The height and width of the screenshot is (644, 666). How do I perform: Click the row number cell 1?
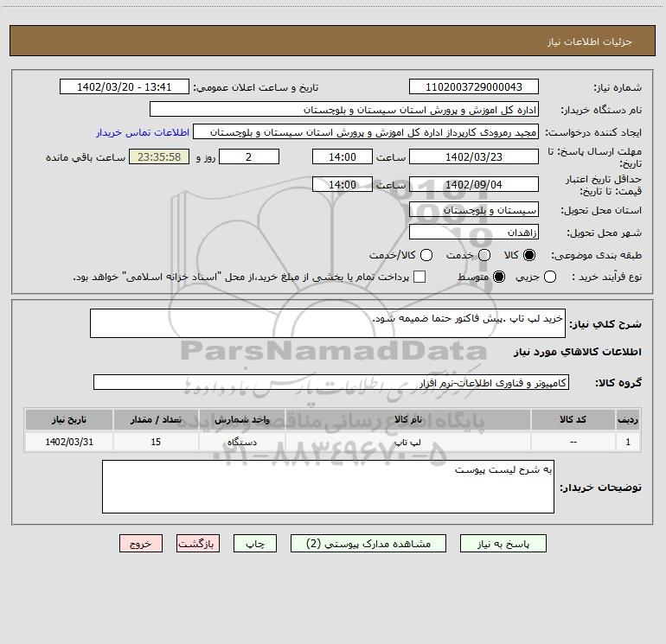point(628,442)
